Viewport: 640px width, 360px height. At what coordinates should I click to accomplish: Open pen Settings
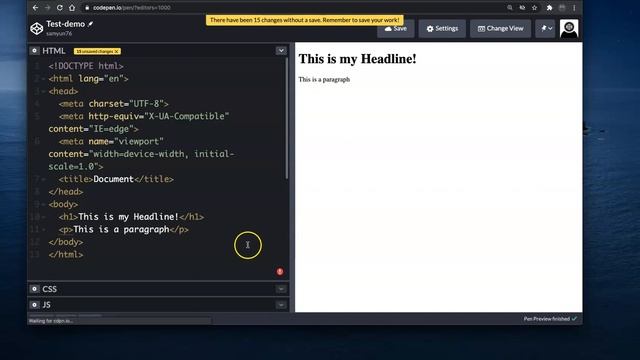coord(442,29)
